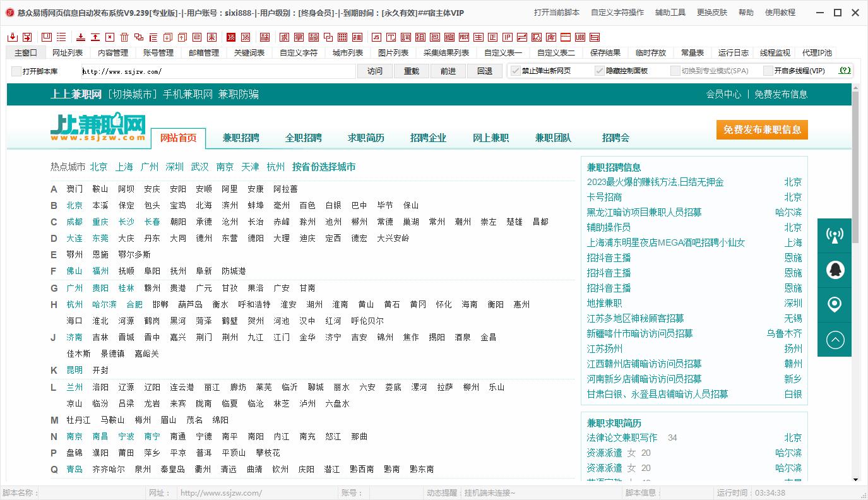
Task: Click the filled red 顶 toolbar icon
Action: pyautogui.click(x=231, y=37)
